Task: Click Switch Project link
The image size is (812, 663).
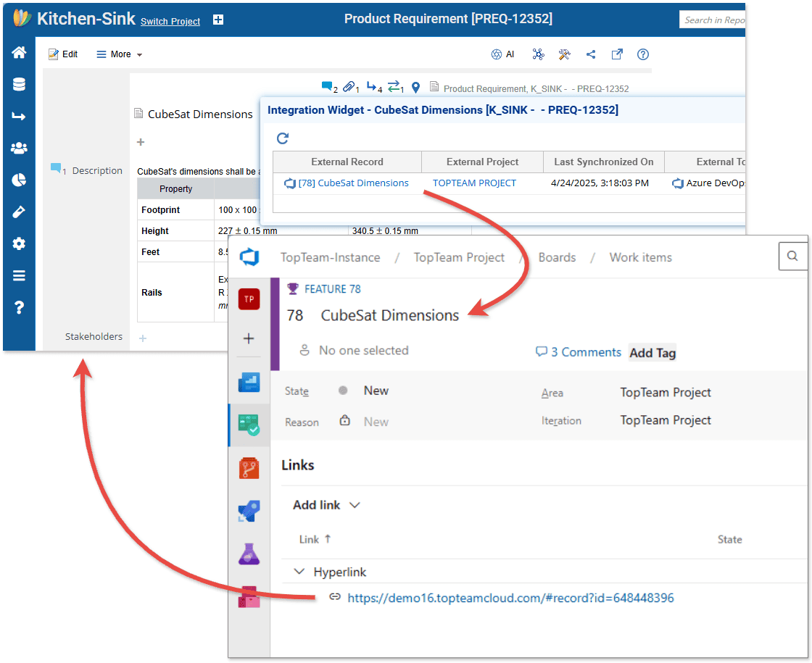Action: point(170,21)
